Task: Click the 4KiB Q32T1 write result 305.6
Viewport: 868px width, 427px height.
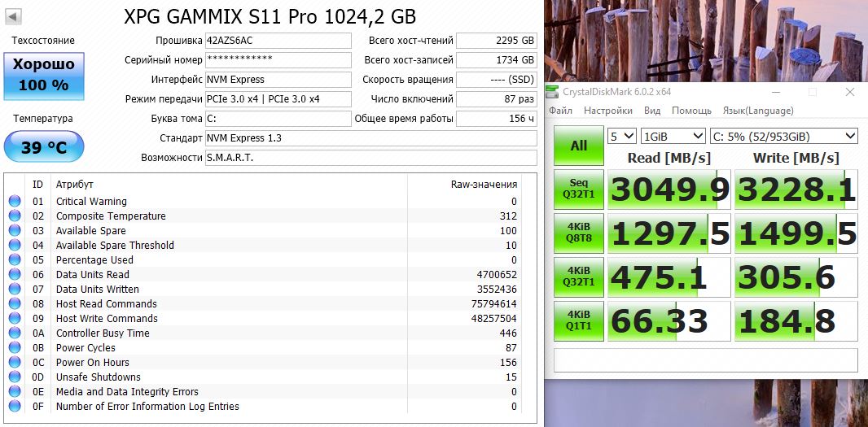Action: click(x=796, y=277)
